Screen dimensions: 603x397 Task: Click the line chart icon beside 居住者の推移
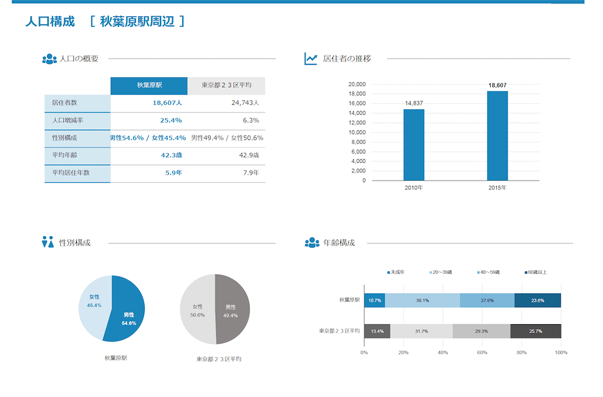(311, 59)
